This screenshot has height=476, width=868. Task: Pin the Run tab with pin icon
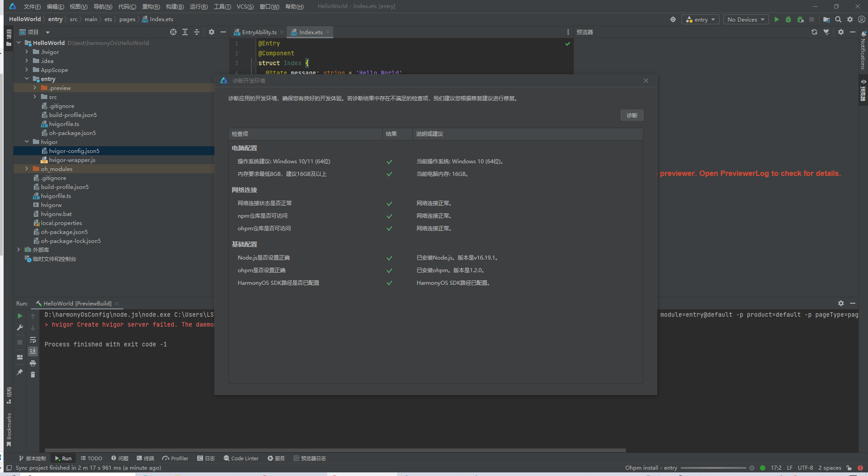point(20,372)
